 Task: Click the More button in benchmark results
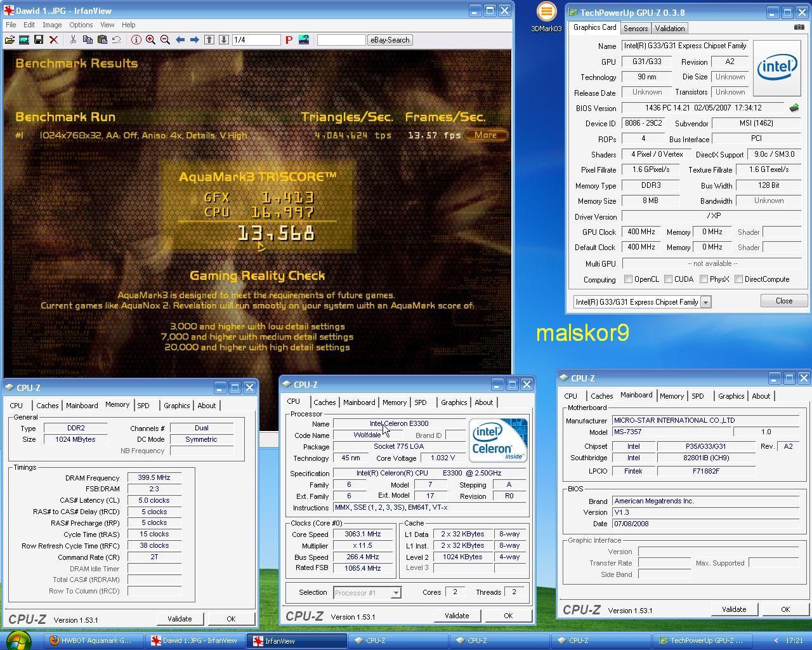[x=485, y=135]
